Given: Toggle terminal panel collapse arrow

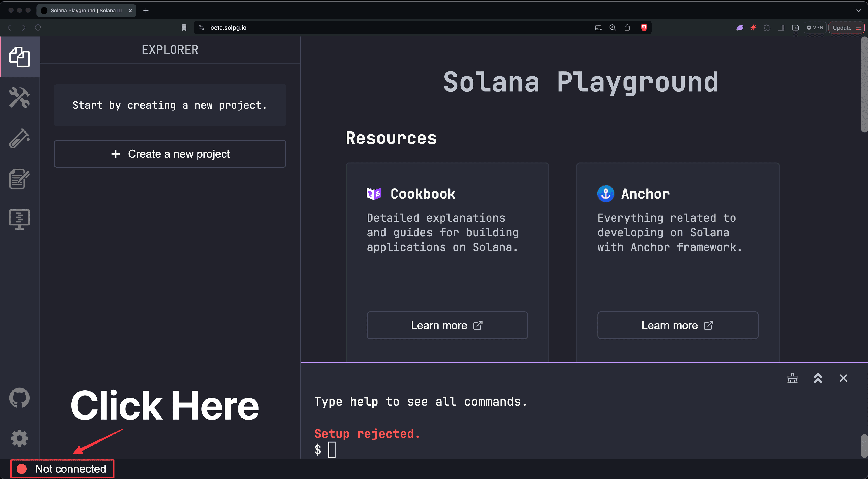Looking at the screenshot, I should pos(818,378).
